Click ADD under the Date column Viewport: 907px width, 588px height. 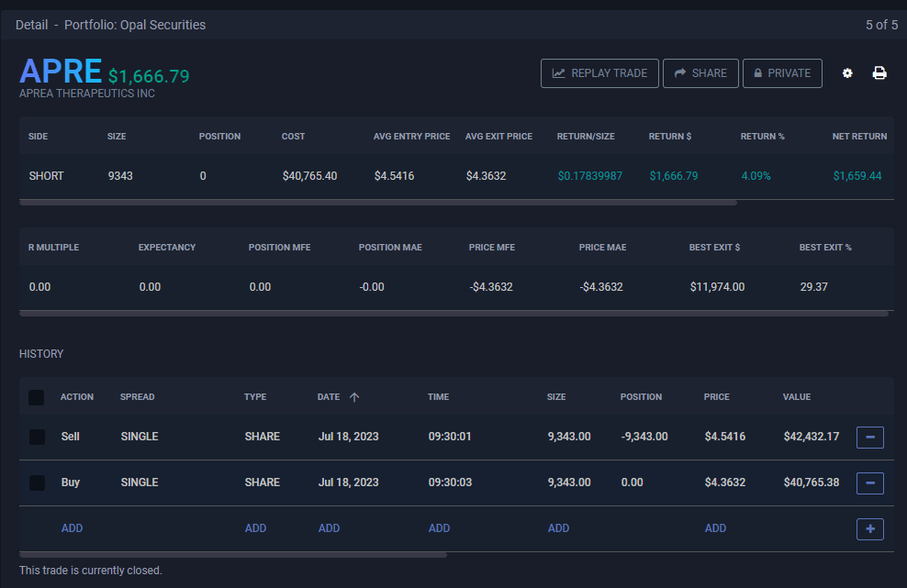[329, 528]
